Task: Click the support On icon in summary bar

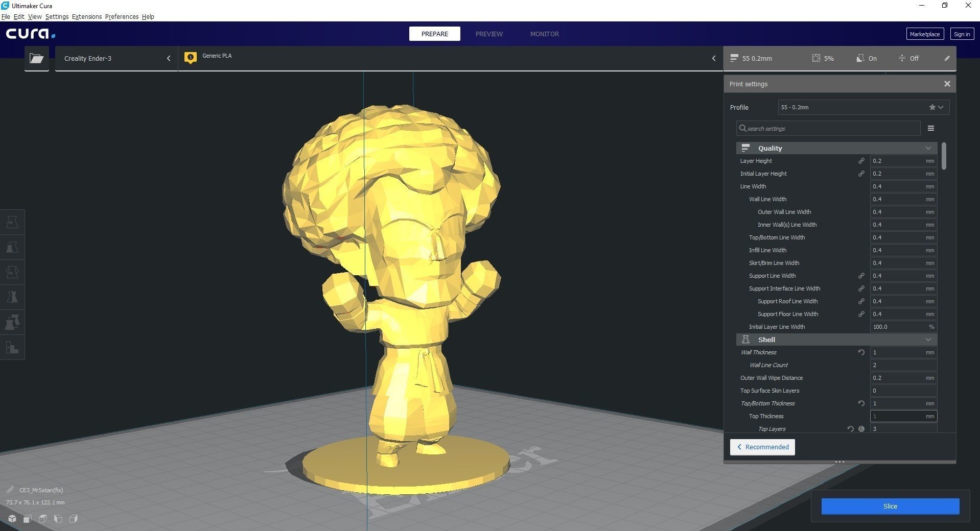Action: [x=860, y=58]
